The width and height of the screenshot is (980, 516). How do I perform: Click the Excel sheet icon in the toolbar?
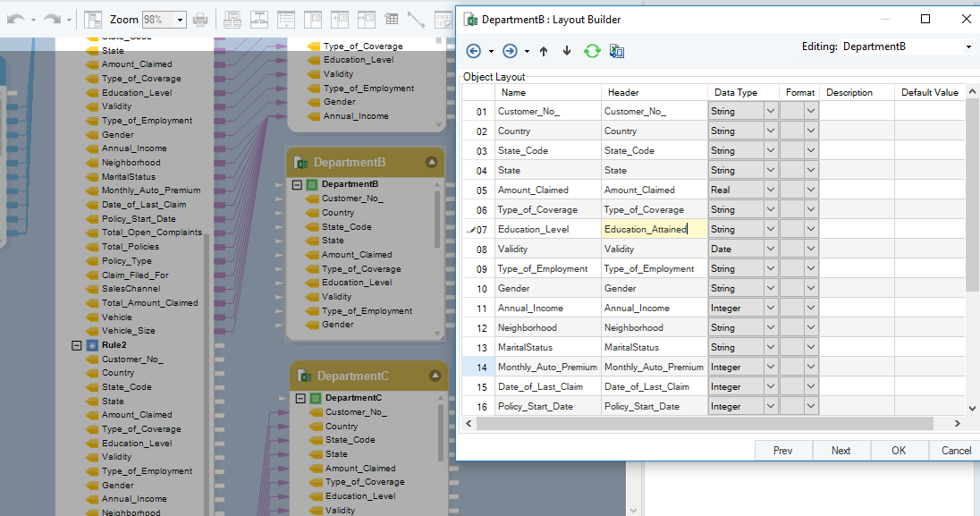click(x=617, y=51)
